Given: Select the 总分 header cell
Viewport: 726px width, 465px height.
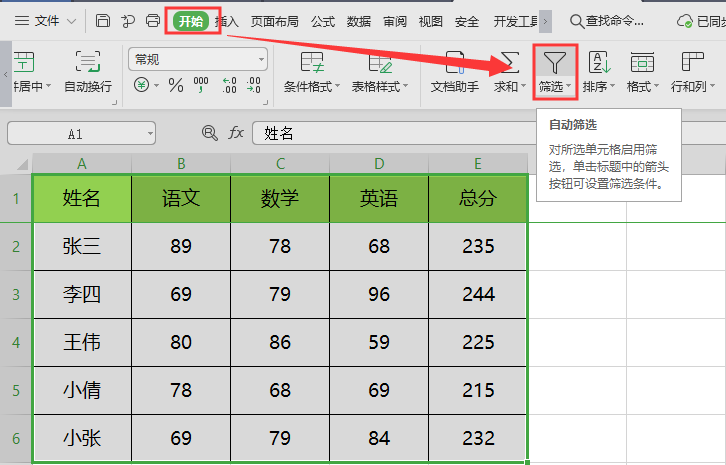Looking at the screenshot, I should click(478, 199).
